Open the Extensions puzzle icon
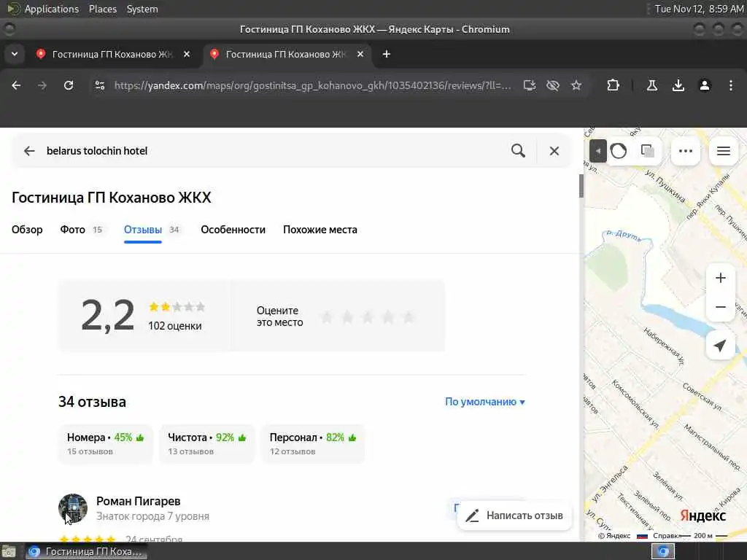This screenshot has width=747, height=560. tap(613, 85)
